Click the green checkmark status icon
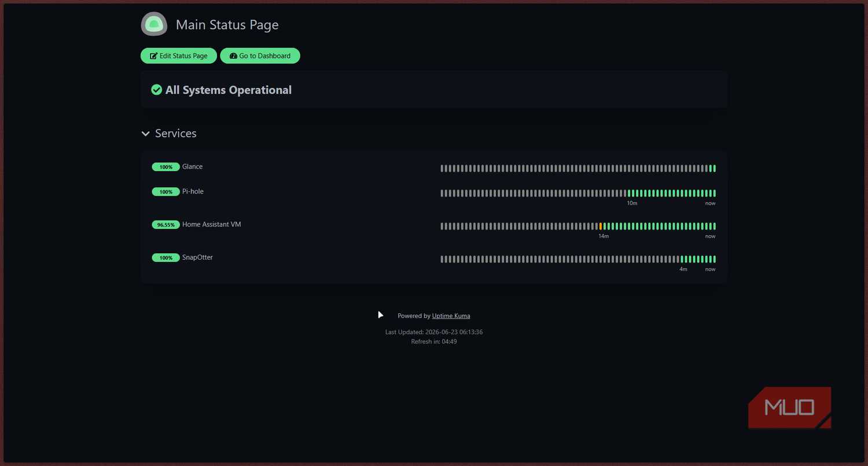The height and width of the screenshot is (466, 868). tap(156, 90)
